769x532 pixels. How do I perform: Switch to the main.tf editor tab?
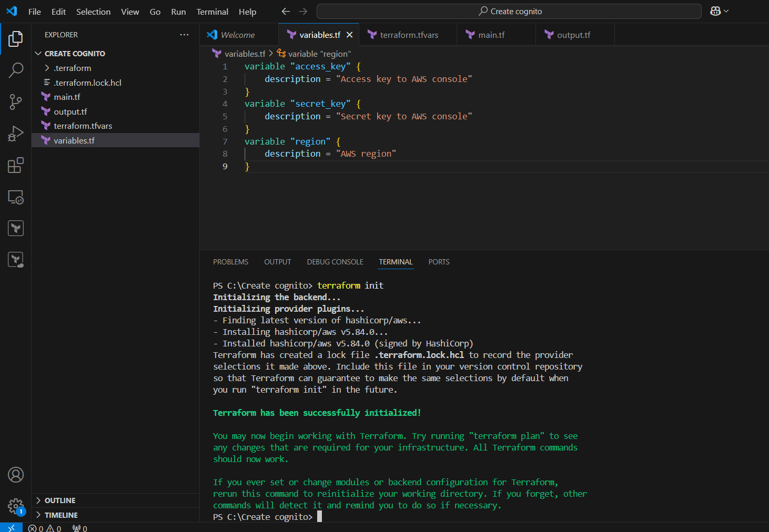click(x=496, y=35)
